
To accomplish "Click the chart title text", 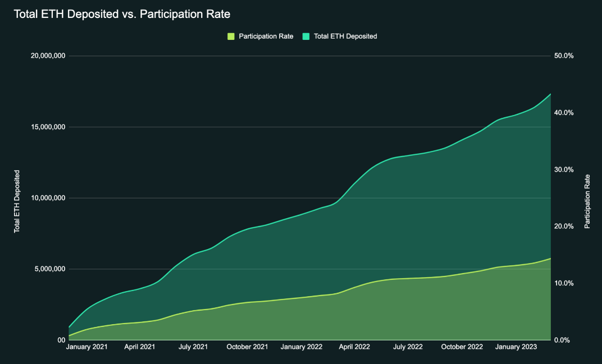I will [x=122, y=13].
